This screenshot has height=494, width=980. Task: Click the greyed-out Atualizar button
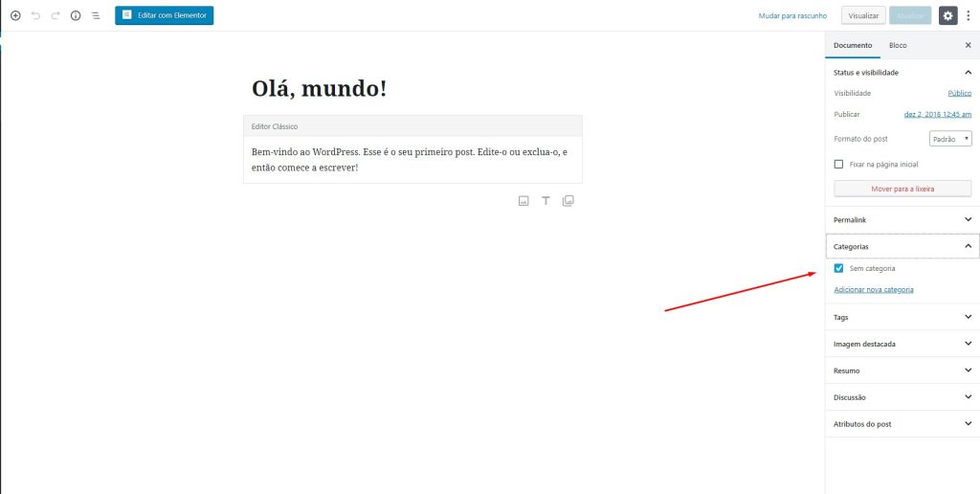pyautogui.click(x=910, y=15)
